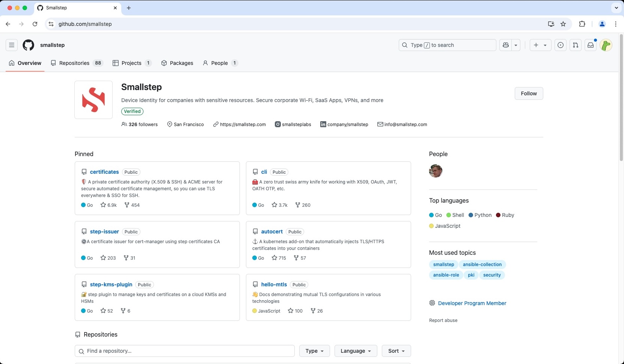Open the step-kms-plugin repository link

tap(111, 284)
